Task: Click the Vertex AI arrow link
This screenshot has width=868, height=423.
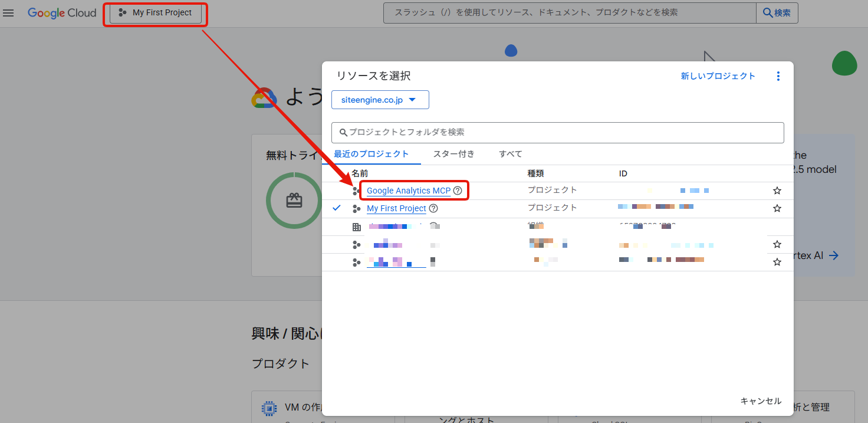Action: click(x=833, y=255)
